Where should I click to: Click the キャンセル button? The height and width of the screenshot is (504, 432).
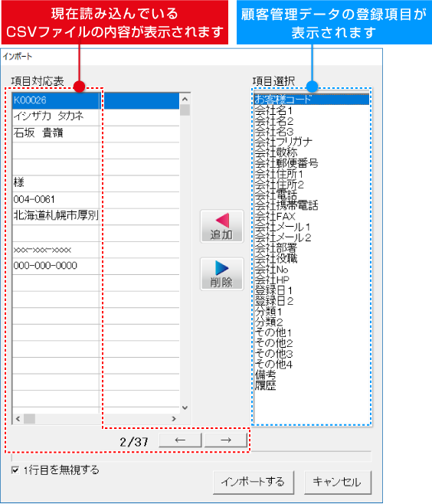(x=338, y=482)
